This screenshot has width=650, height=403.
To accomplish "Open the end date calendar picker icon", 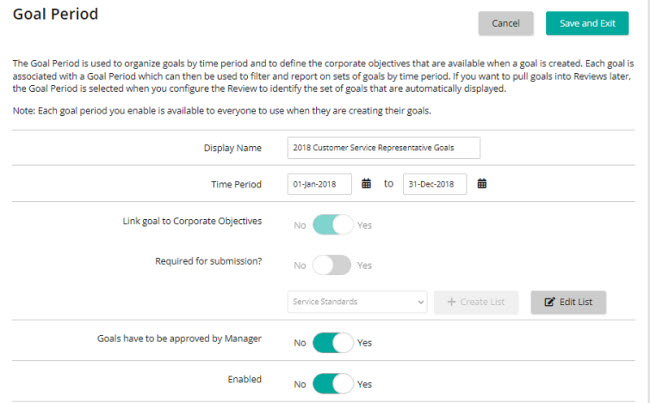I will tap(482, 184).
